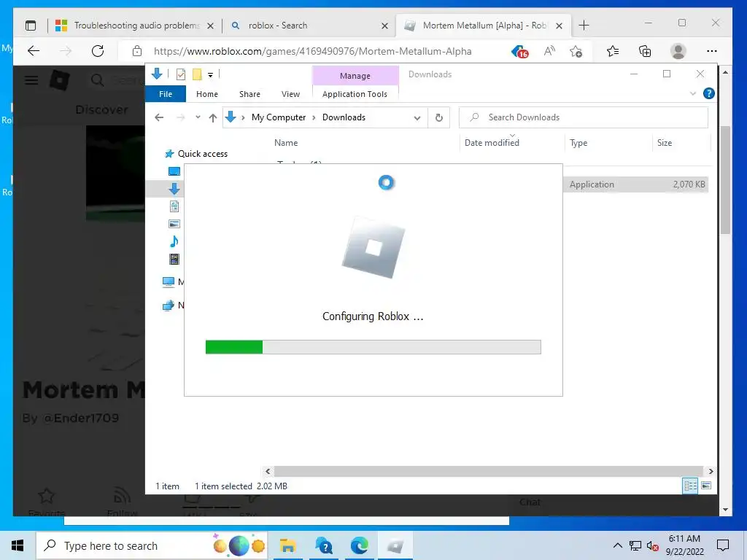Click the Edge tab actions menu icon
Image resolution: width=747 pixels, height=560 pixels.
point(31,26)
